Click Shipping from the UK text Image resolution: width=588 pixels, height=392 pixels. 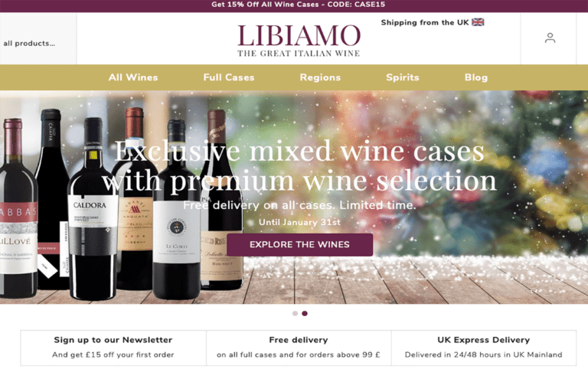click(424, 22)
